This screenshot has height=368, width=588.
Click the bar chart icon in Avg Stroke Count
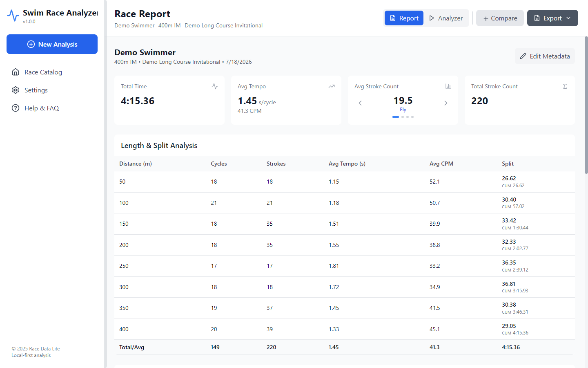click(448, 86)
